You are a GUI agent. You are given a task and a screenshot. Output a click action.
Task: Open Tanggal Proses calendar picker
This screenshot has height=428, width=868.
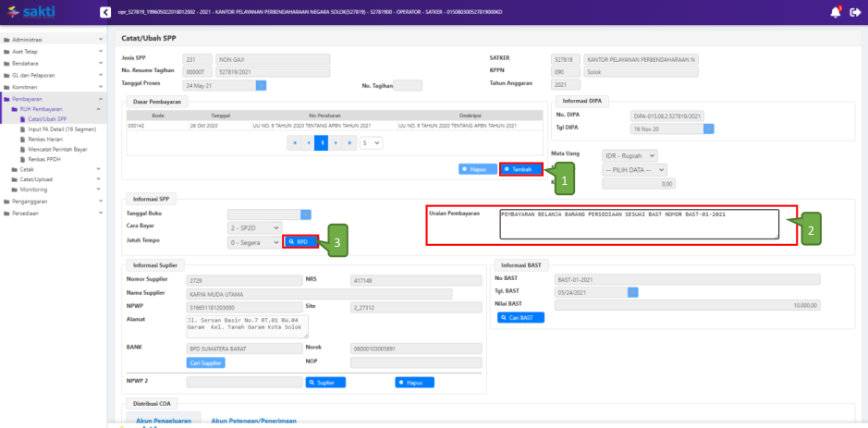click(x=261, y=85)
